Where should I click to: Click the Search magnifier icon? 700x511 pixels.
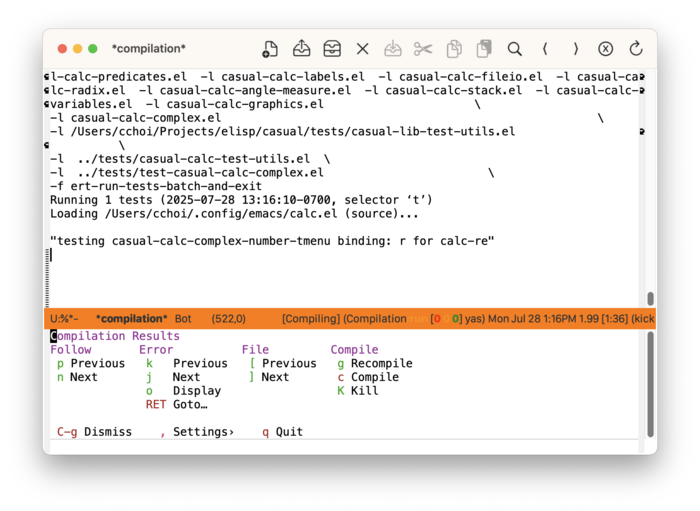tap(514, 49)
